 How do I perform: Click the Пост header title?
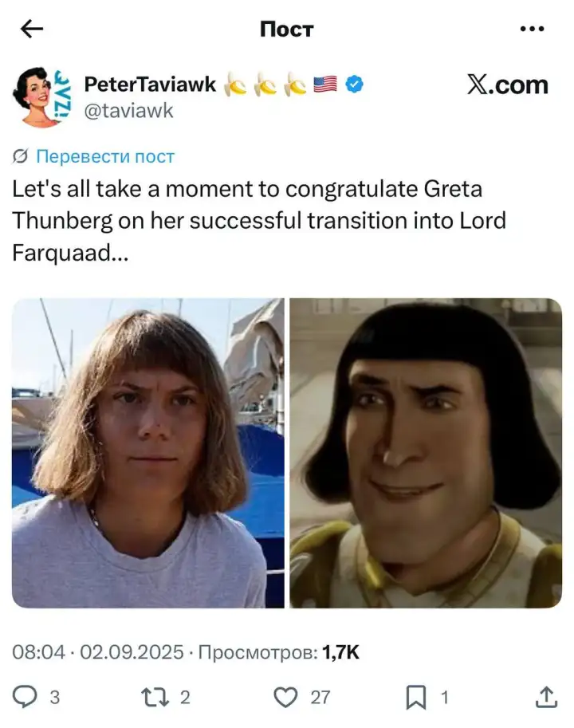point(287,29)
